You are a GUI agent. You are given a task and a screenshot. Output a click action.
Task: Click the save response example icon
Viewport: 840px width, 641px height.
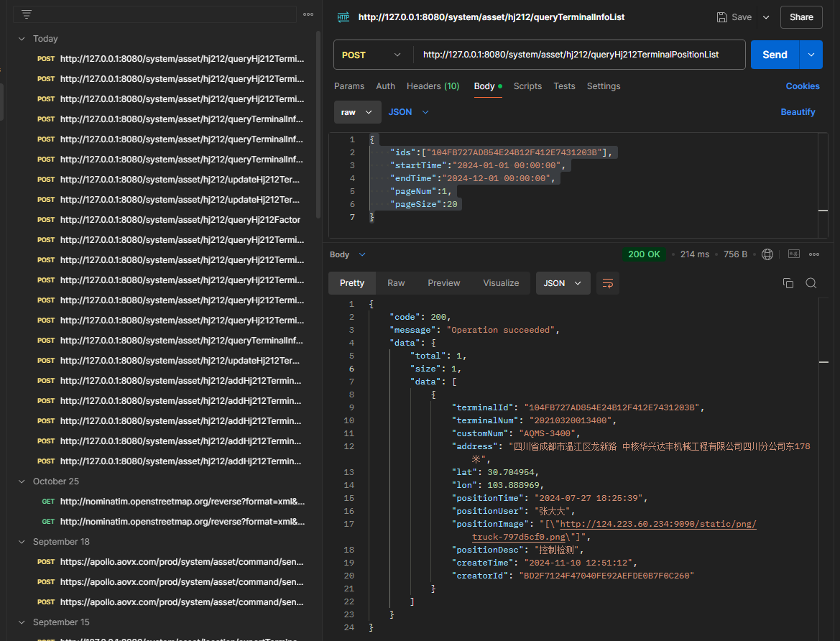(794, 254)
